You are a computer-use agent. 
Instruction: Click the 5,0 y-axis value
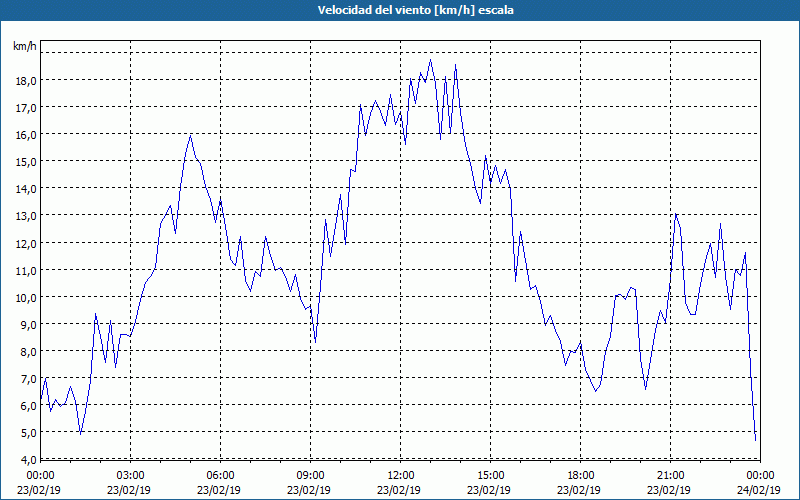[28, 433]
